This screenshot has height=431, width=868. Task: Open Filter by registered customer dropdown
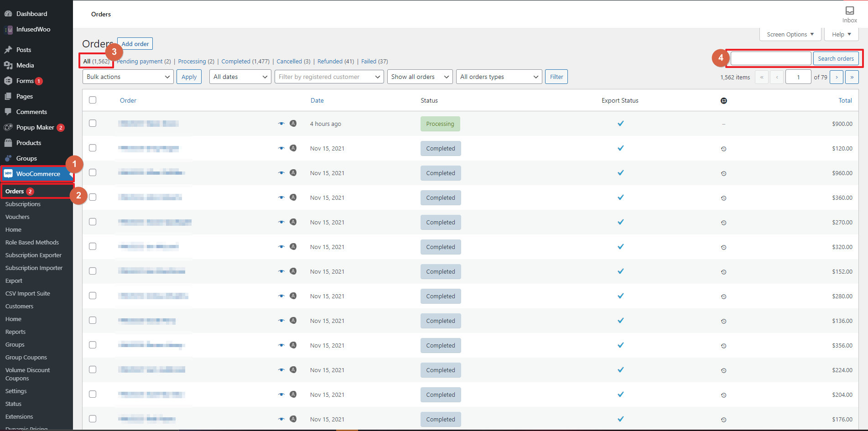point(329,77)
